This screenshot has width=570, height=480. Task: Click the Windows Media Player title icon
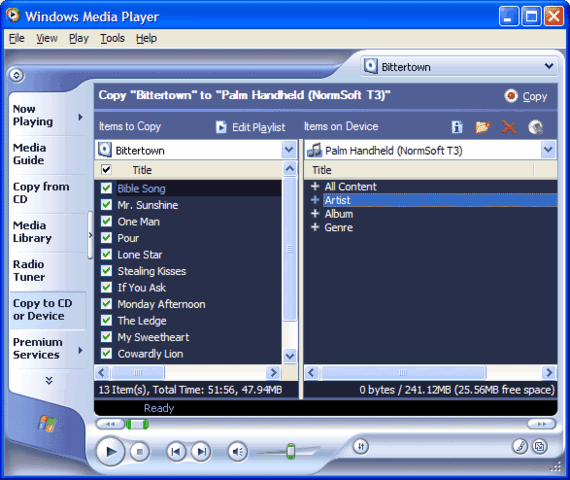13,15
